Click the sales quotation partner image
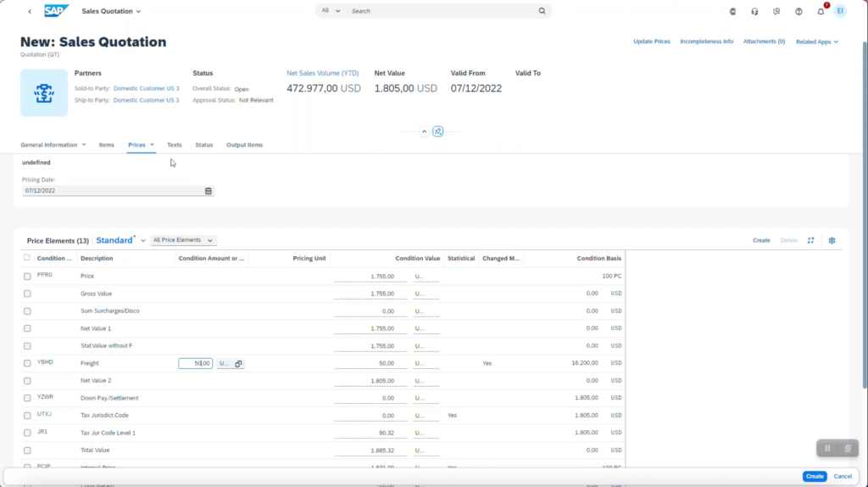 44,92
